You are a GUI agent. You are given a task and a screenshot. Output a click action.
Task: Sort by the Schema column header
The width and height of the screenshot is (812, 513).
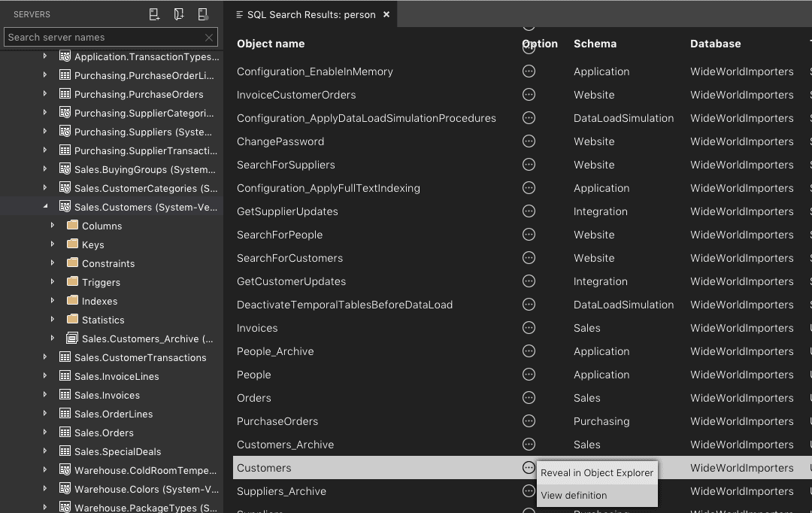595,44
